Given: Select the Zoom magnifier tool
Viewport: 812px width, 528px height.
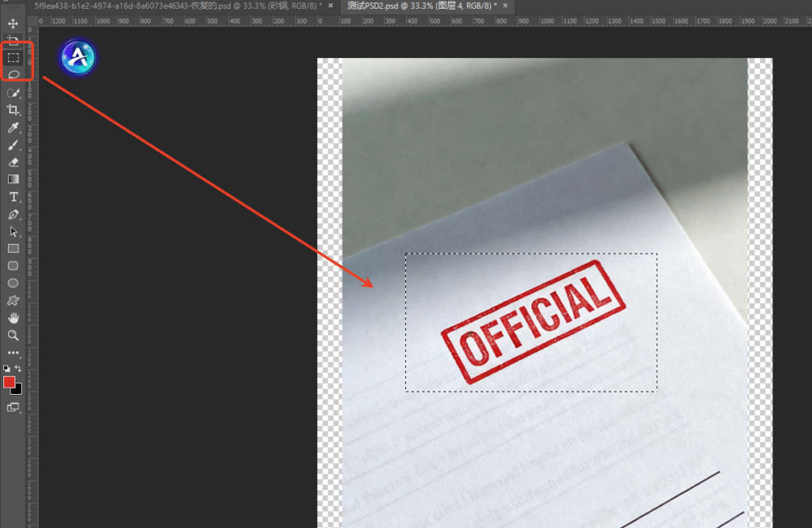Looking at the screenshot, I should 13,335.
